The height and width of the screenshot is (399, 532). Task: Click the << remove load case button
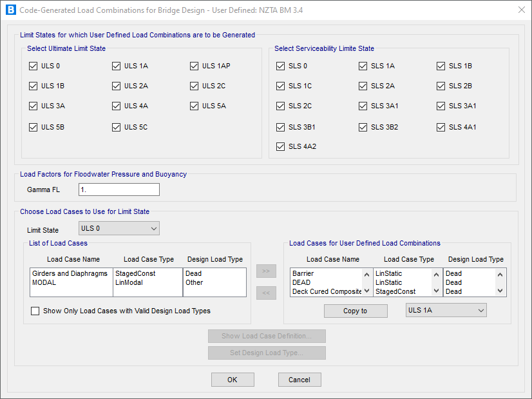point(266,293)
